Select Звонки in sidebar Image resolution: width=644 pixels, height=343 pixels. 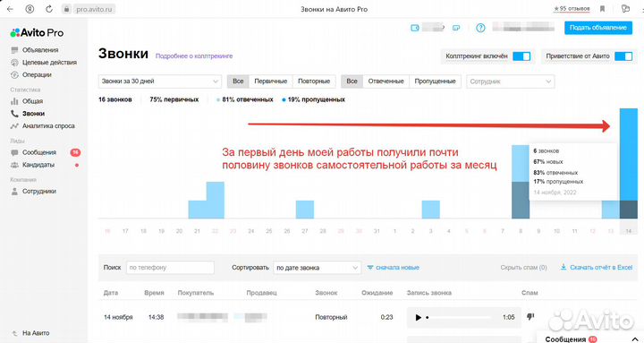[x=33, y=113]
